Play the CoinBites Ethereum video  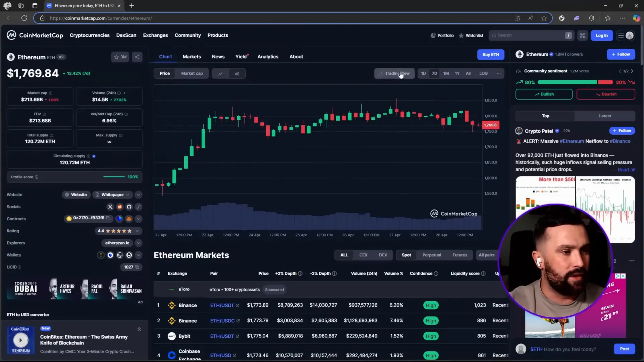point(20,340)
